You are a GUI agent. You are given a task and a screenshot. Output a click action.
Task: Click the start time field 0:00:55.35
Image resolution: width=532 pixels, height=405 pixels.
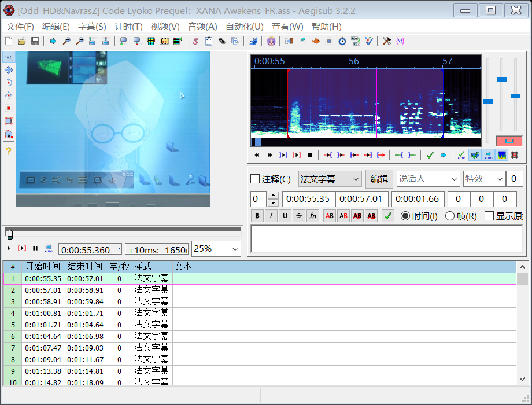pyautogui.click(x=308, y=199)
